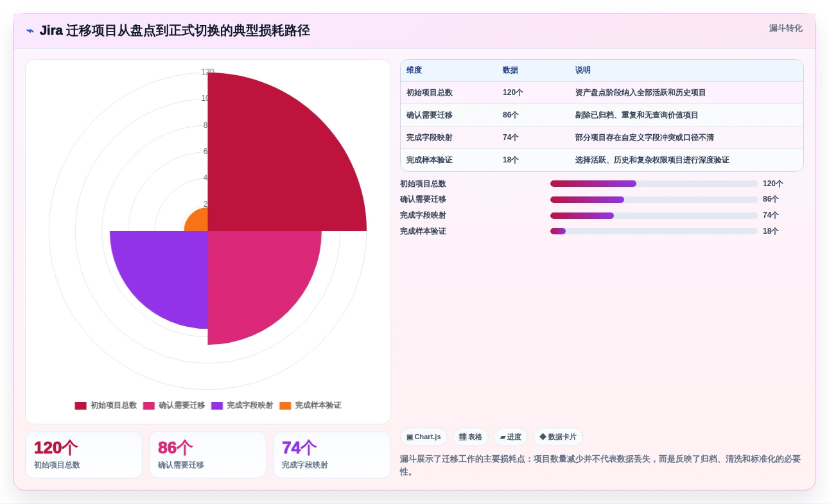This screenshot has width=829, height=504.
Task: Click the funnel icon beside the Jira title
Action: pyautogui.click(x=30, y=31)
